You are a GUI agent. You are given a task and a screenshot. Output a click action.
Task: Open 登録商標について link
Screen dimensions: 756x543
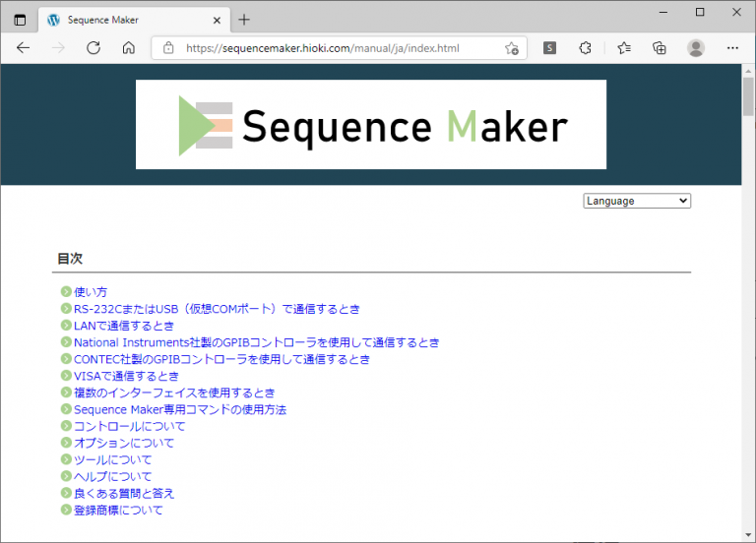pyautogui.click(x=118, y=511)
